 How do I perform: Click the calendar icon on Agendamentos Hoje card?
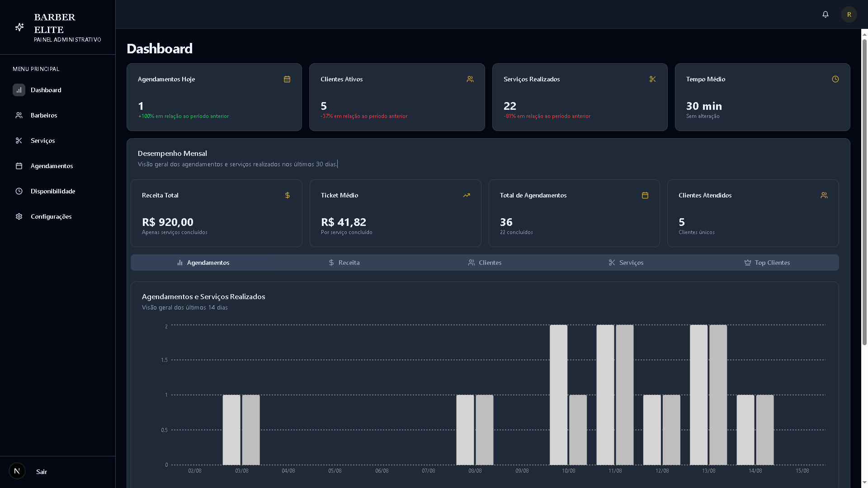click(x=287, y=79)
